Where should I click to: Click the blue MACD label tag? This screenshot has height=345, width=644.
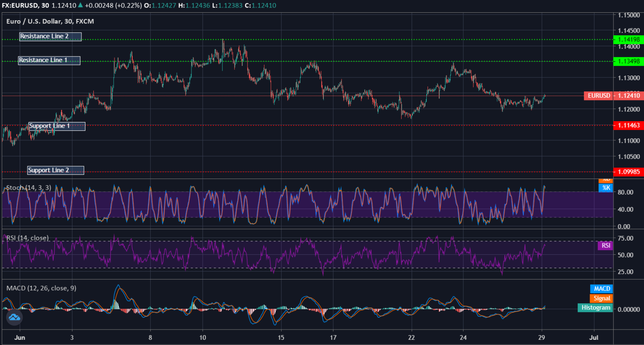[602, 289]
